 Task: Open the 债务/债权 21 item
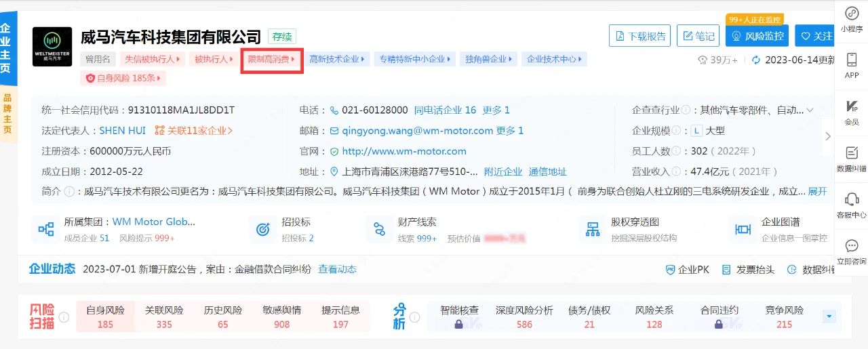[589, 317]
